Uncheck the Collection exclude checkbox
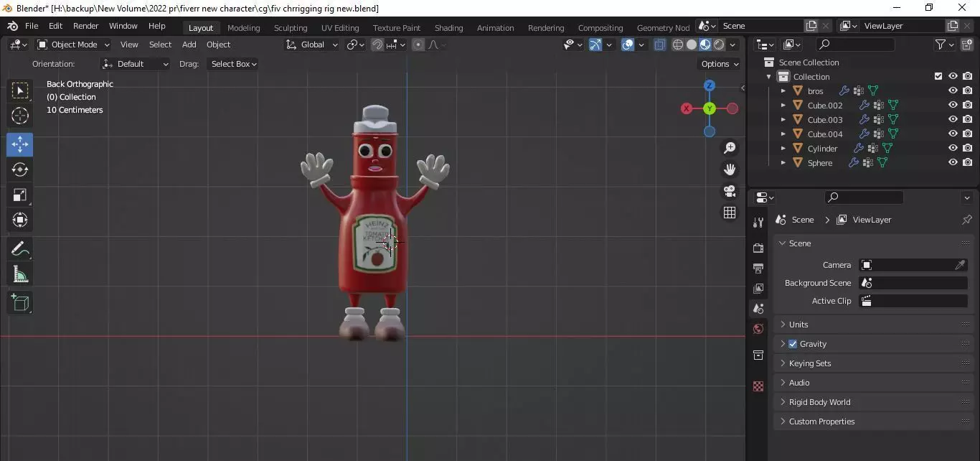Screen dimensions: 980x461 [938, 76]
